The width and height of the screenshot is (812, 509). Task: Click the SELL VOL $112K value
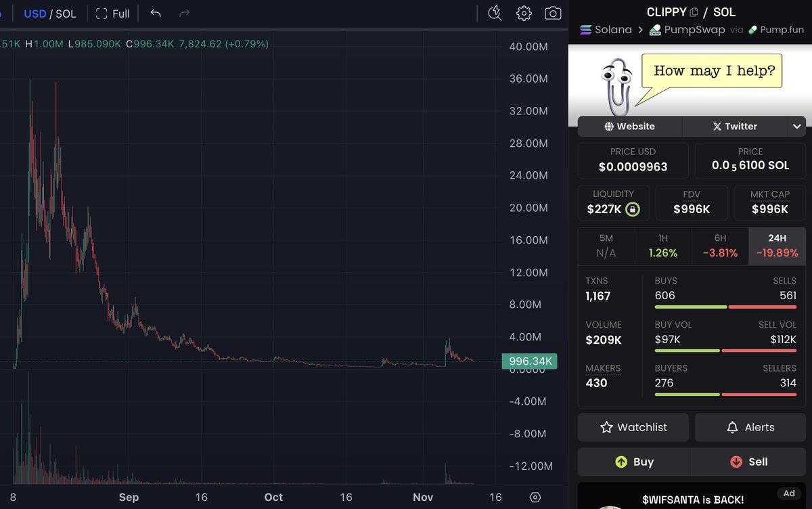783,339
